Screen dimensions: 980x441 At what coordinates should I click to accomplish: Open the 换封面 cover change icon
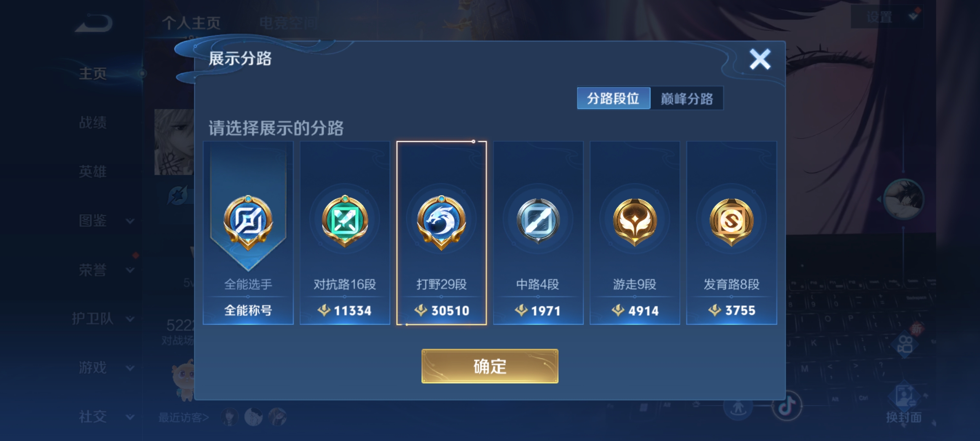coord(904,403)
